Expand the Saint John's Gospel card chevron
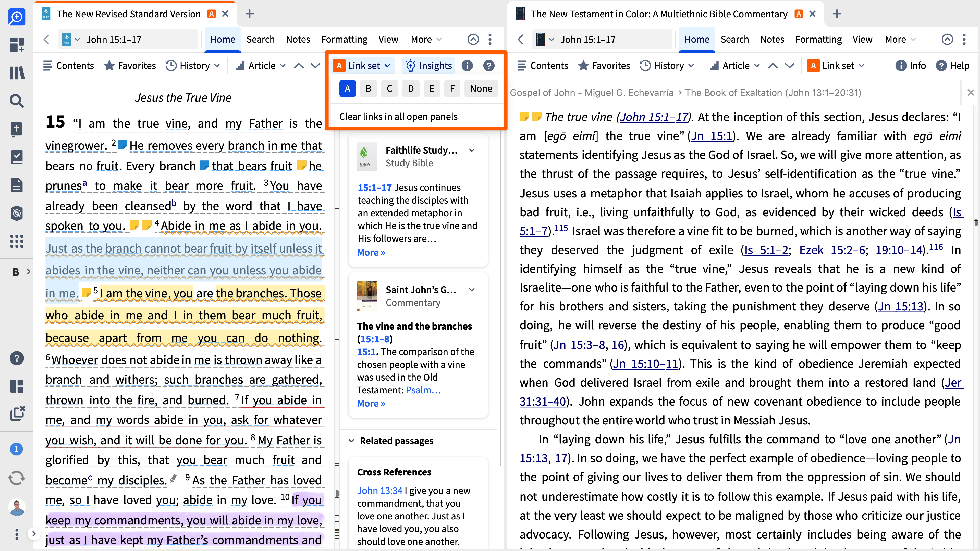980x551 pixels. [x=472, y=290]
